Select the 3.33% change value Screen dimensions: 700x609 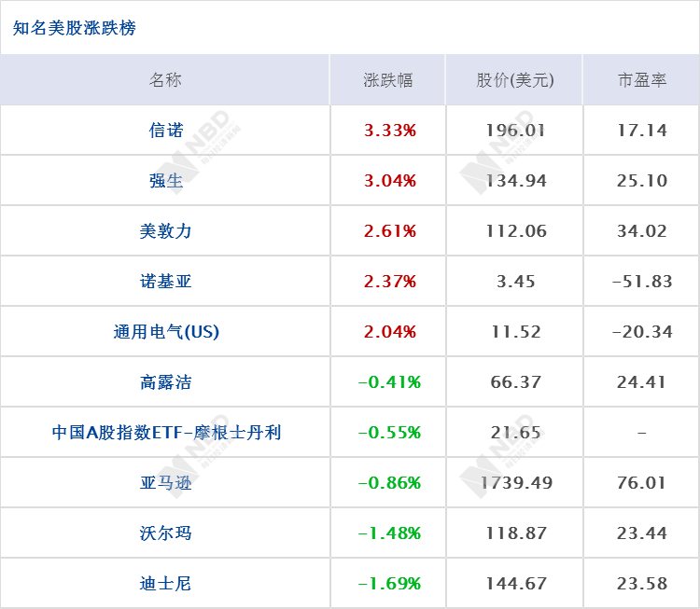click(390, 131)
